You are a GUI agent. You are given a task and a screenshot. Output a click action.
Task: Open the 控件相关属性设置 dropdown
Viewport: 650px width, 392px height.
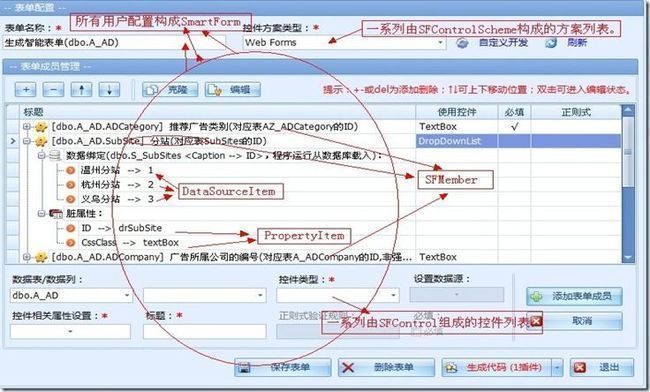70,332
